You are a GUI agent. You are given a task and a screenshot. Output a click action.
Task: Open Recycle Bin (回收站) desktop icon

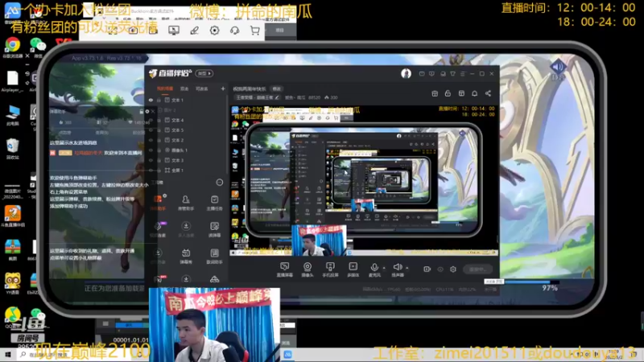(x=12, y=149)
